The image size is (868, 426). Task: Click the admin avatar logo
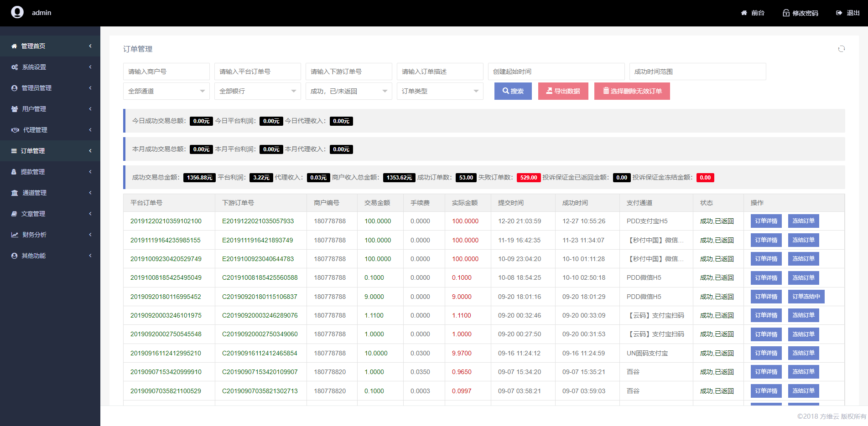(x=17, y=12)
